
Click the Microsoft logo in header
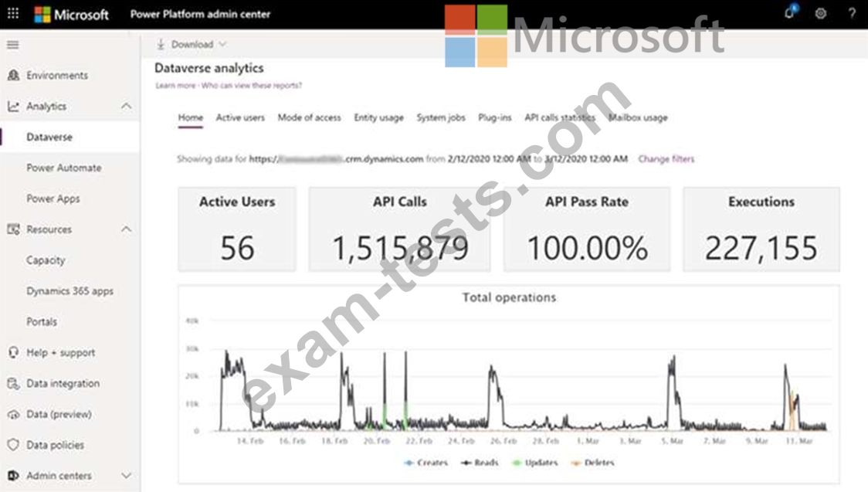(x=71, y=15)
